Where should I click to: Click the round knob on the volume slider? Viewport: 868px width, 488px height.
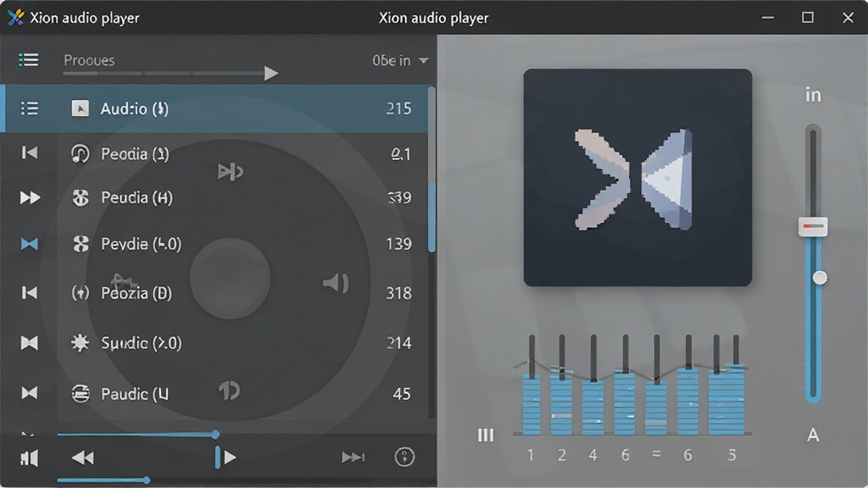pos(820,277)
